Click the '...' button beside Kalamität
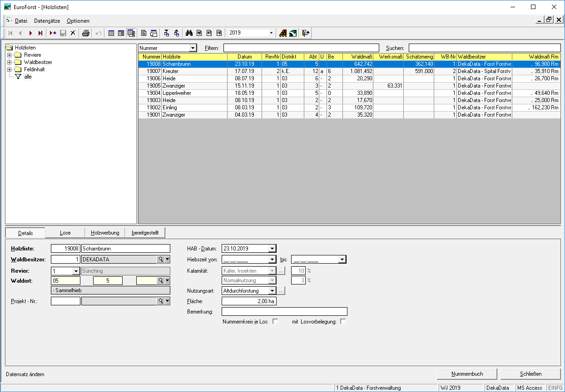Image resolution: width=565 pixels, height=392 pixels. pyautogui.click(x=281, y=271)
